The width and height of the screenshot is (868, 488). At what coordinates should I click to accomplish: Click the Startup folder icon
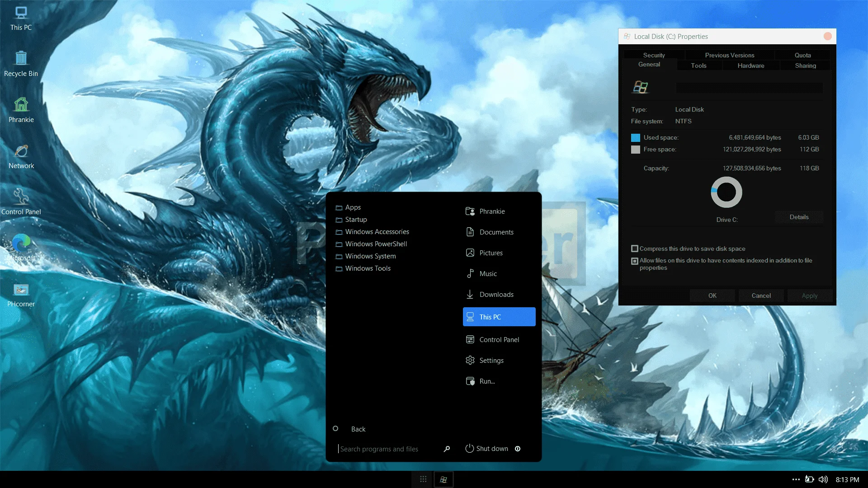pos(339,220)
